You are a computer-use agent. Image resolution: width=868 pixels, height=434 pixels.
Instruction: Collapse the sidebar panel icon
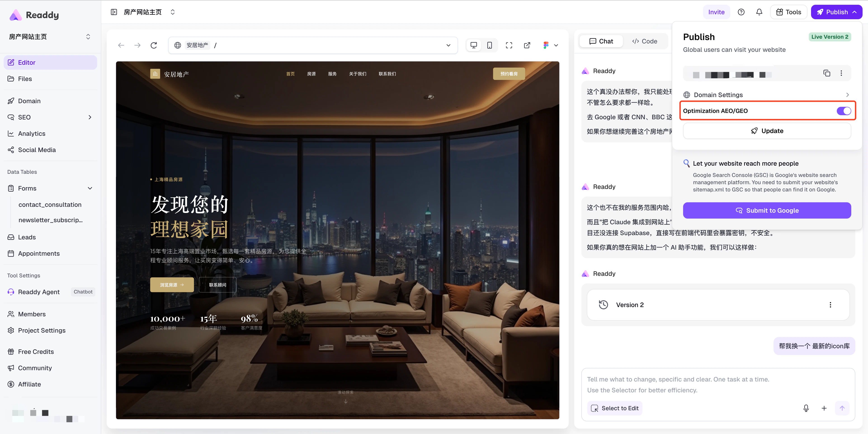click(114, 12)
